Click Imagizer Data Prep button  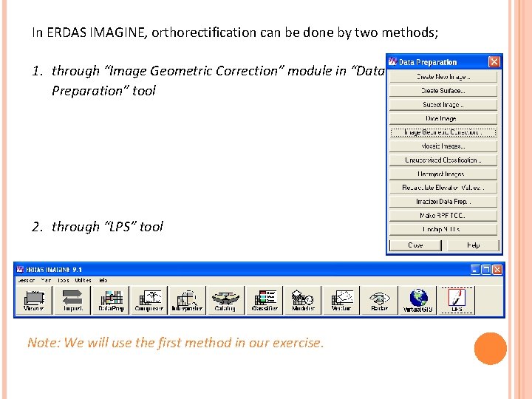pyautogui.click(x=443, y=202)
